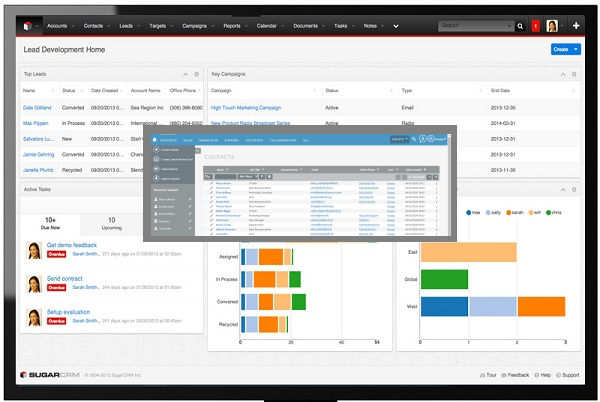Collapse the overlay sidebar with arrow toggle

tap(198, 151)
